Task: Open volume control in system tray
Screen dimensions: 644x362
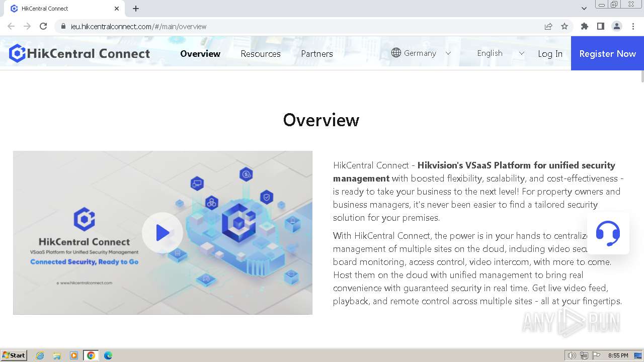Action: (572, 355)
